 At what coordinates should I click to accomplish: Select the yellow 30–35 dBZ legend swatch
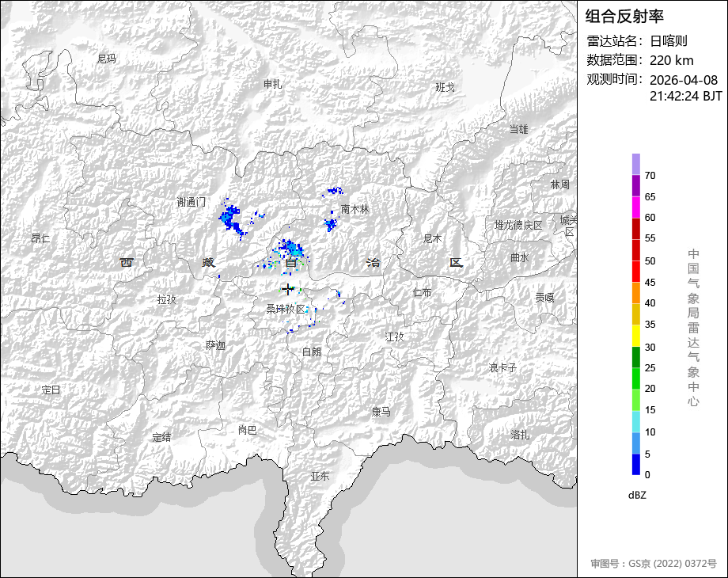(636, 336)
